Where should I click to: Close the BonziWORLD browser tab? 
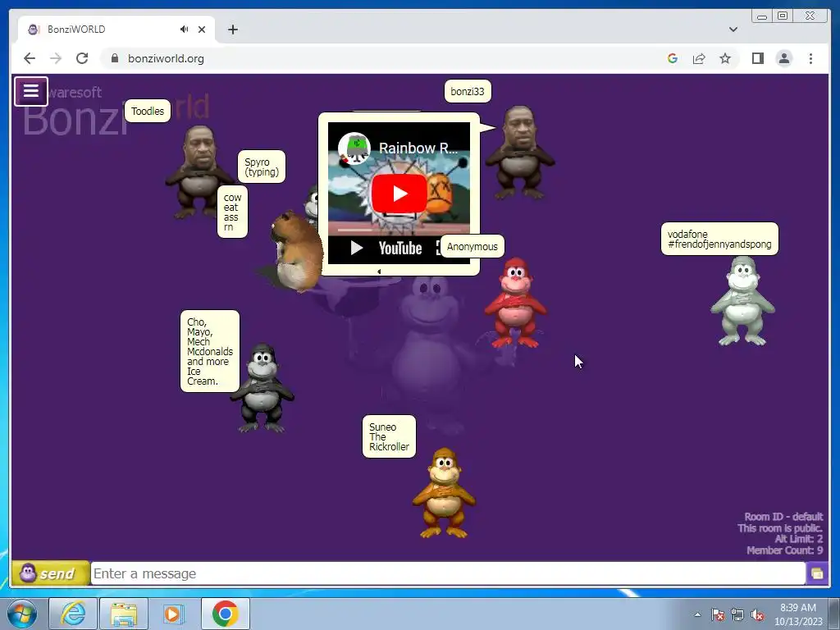pyautogui.click(x=202, y=30)
